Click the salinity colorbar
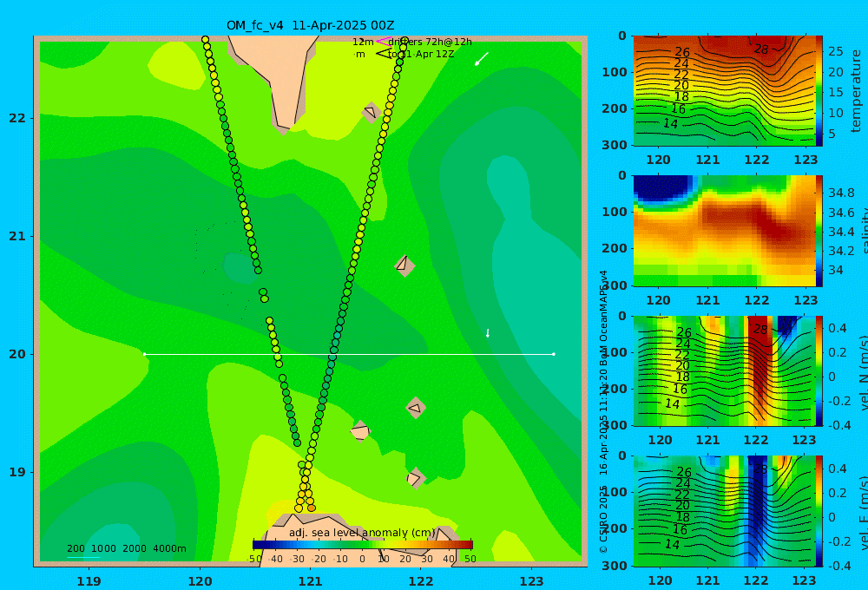Screen dimensions: 868x590 pyautogui.click(x=819, y=231)
